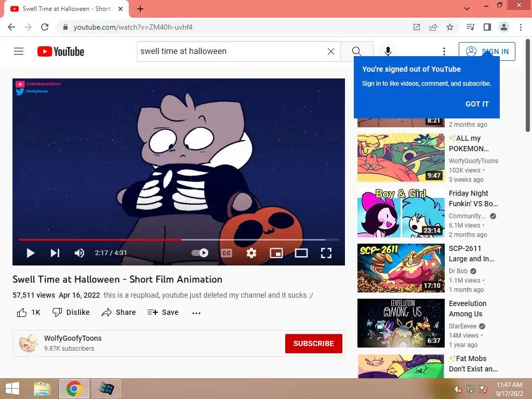Enter full screen mode
Viewport: 532px width, 399px height.
[x=326, y=253]
